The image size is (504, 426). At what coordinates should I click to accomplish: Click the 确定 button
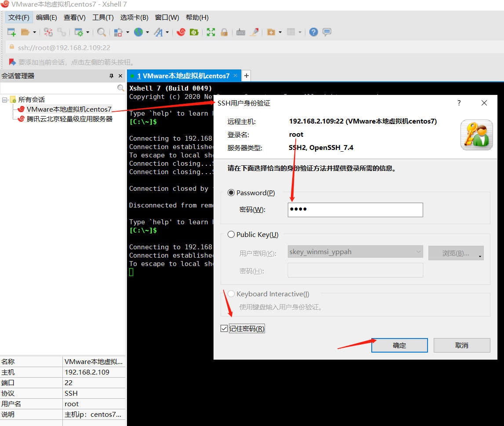[399, 345]
